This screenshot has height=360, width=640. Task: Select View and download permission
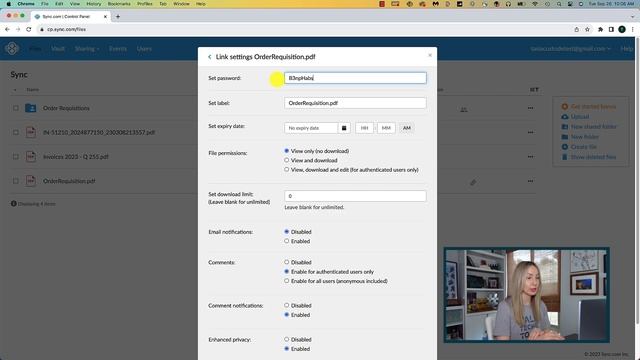coord(287,160)
